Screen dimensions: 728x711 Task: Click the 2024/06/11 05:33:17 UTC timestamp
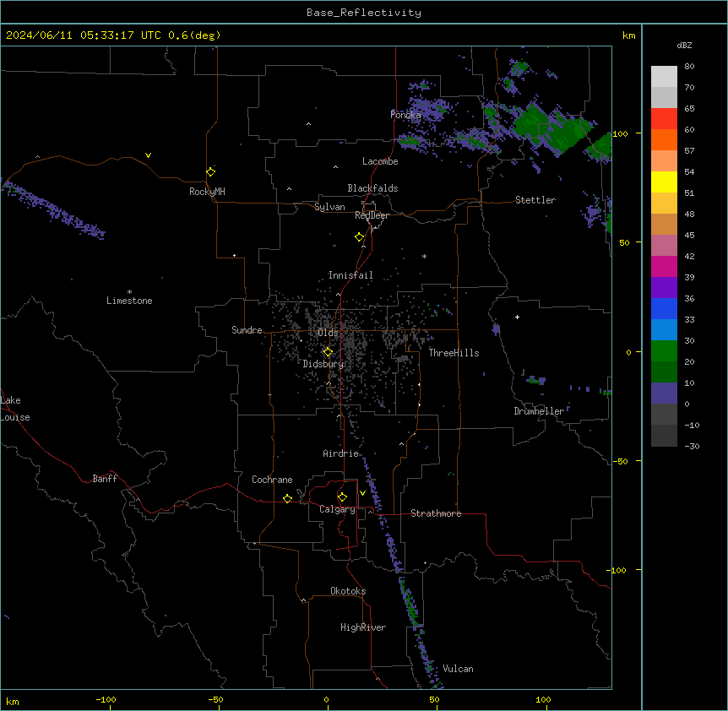click(x=84, y=35)
